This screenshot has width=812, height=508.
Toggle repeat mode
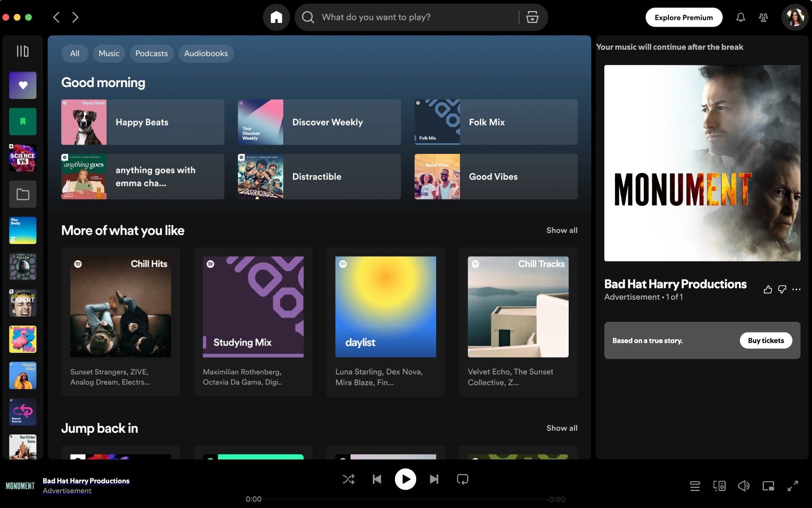pyautogui.click(x=462, y=480)
